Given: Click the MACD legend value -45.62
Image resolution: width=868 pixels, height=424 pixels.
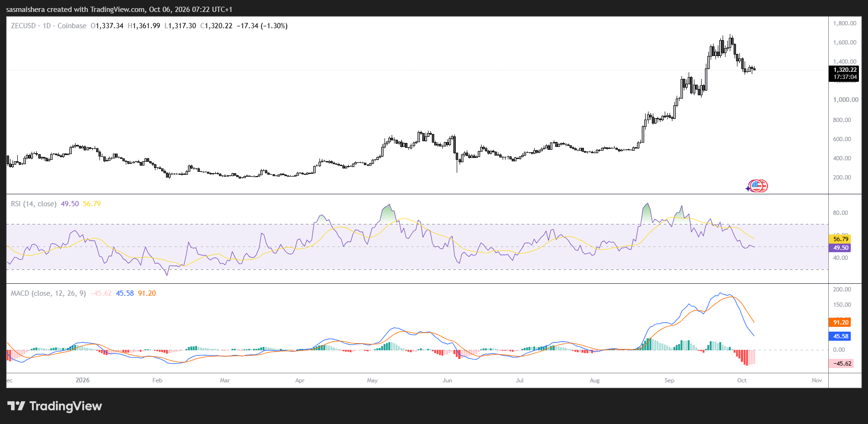Looking at the screenshot, I should point(101,293).
